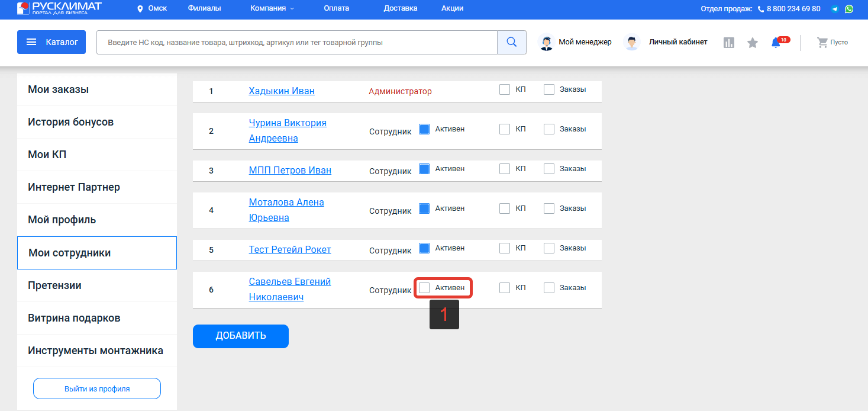The image size is (868, 411).
Task: Check КП for Савельев Евгений
Action: coord(505,288)
